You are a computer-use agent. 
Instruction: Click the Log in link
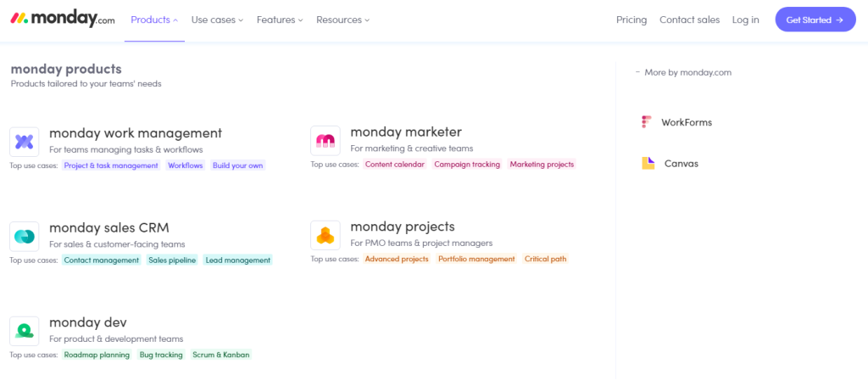(746, 20)
